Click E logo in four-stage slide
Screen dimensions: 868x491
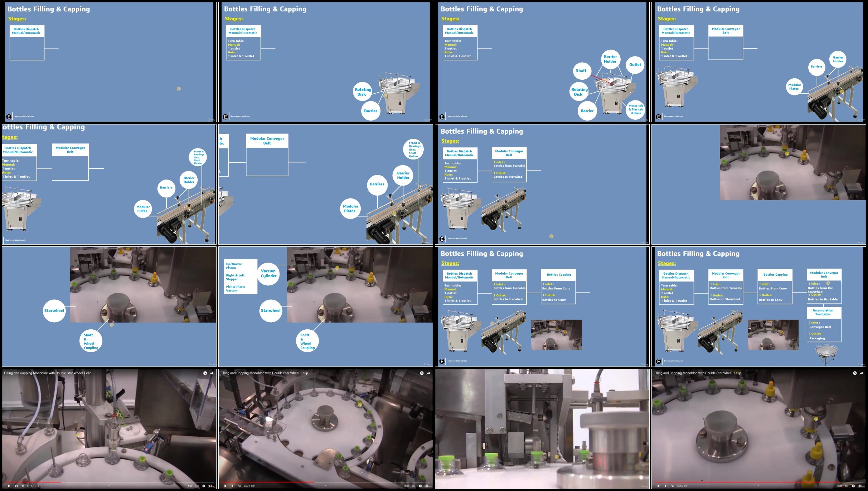(659, 361)
